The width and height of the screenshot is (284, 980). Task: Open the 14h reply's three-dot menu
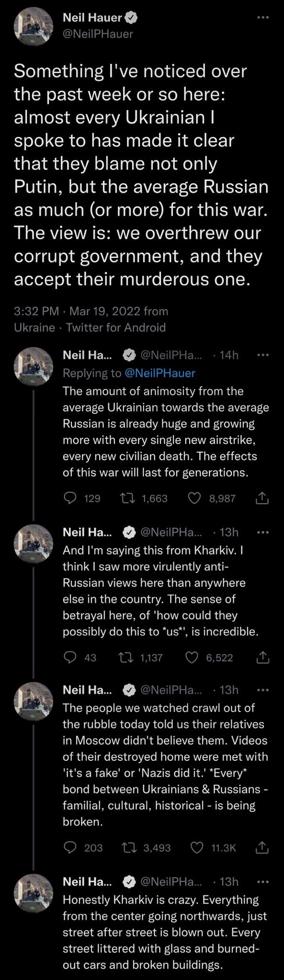pos(263,355)
